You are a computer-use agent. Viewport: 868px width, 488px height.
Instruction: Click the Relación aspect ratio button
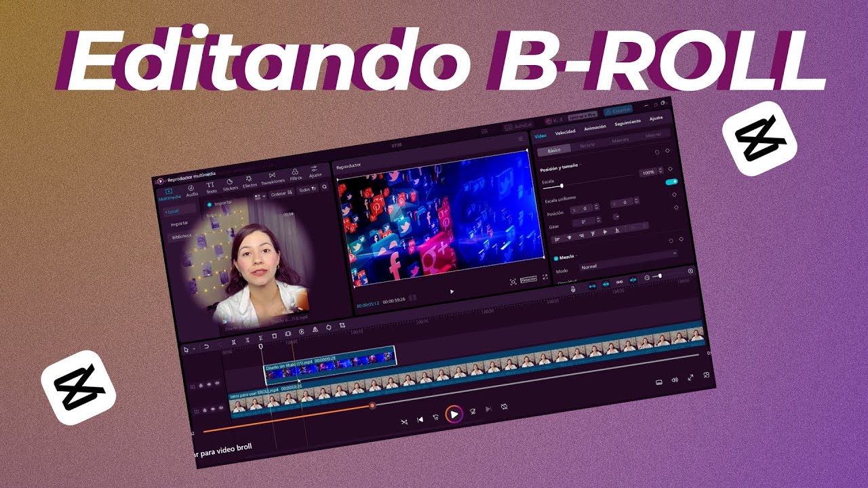(528, 279)
